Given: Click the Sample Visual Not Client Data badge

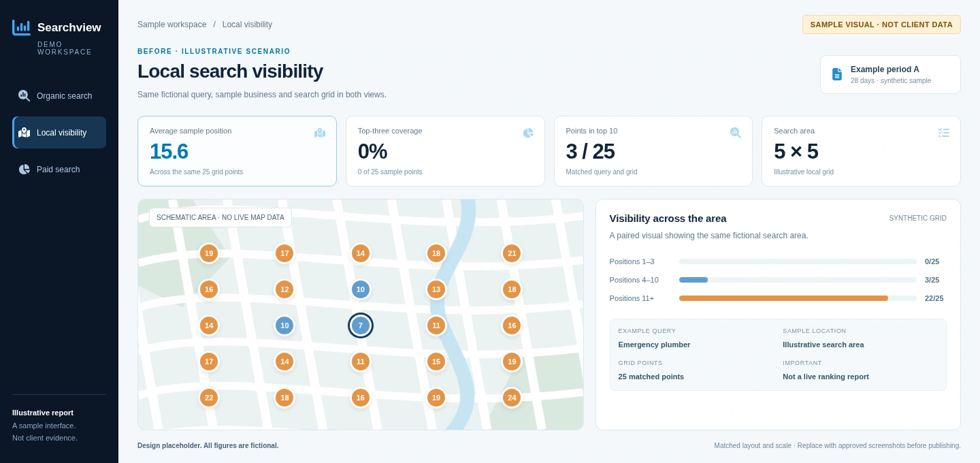Looking at the screenshot, I should [x=881, y=25].
